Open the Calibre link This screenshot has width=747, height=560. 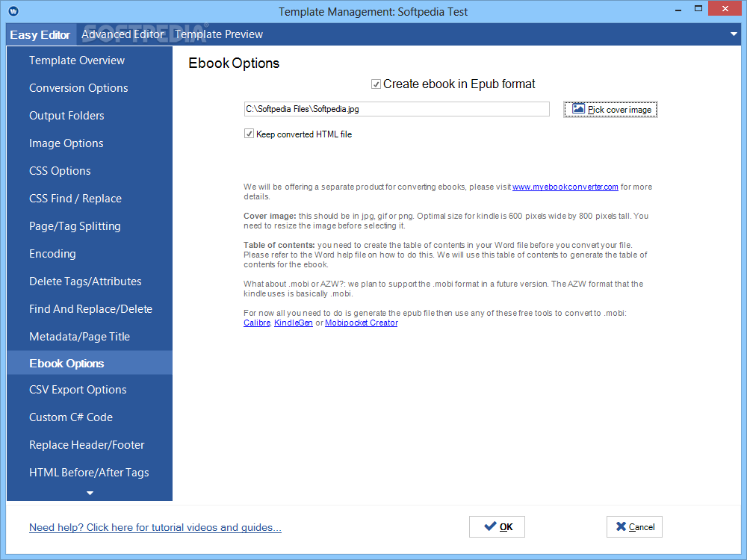pos(257,323)
